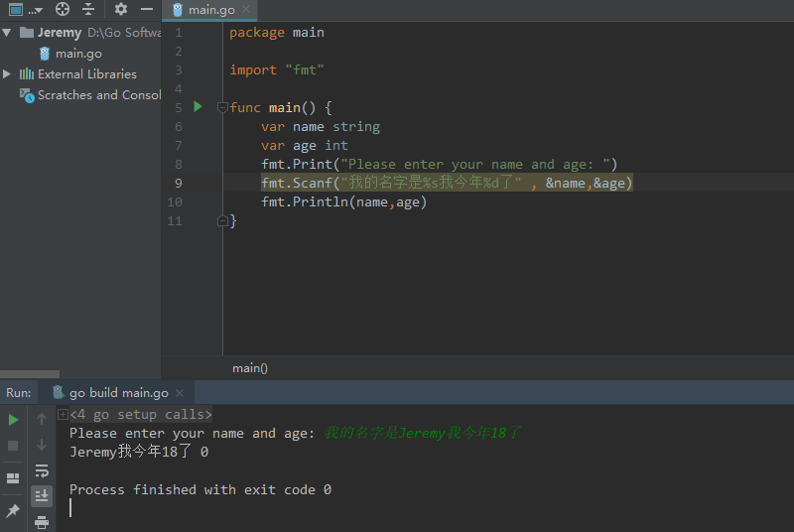Viewport: 794px width, 532px height.
Task: Expand the 4 go setup calls fold
Action: coord(63,415)
